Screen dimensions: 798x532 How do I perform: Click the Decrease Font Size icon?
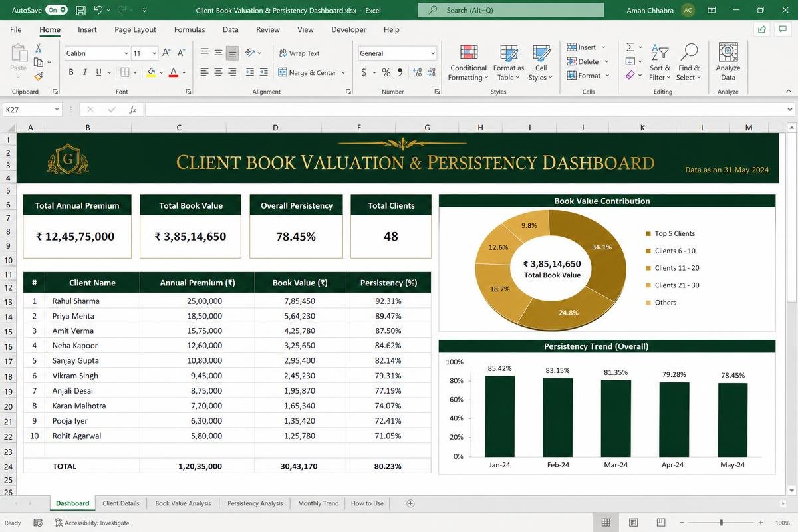point(182,53)
